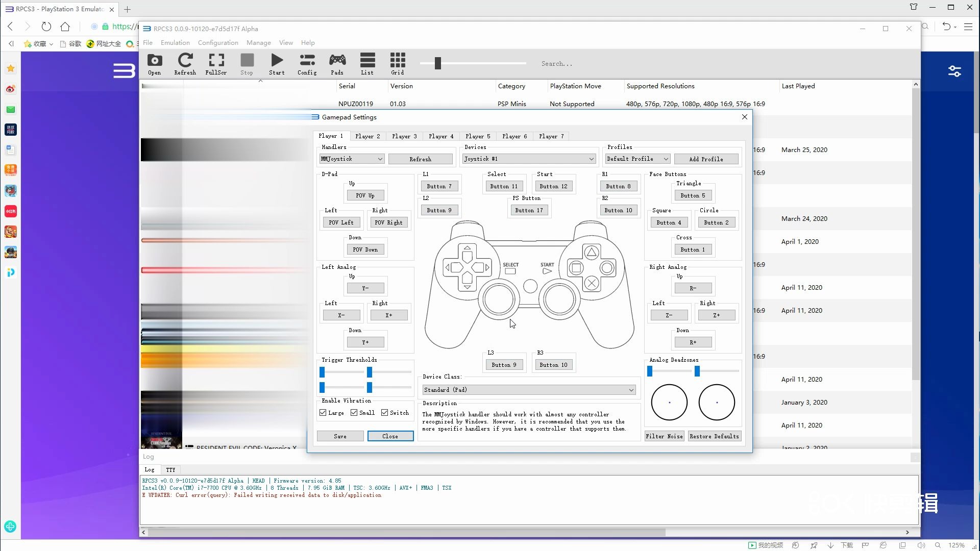Enable the Small vibration checkbox

click(x=354, y=412)
